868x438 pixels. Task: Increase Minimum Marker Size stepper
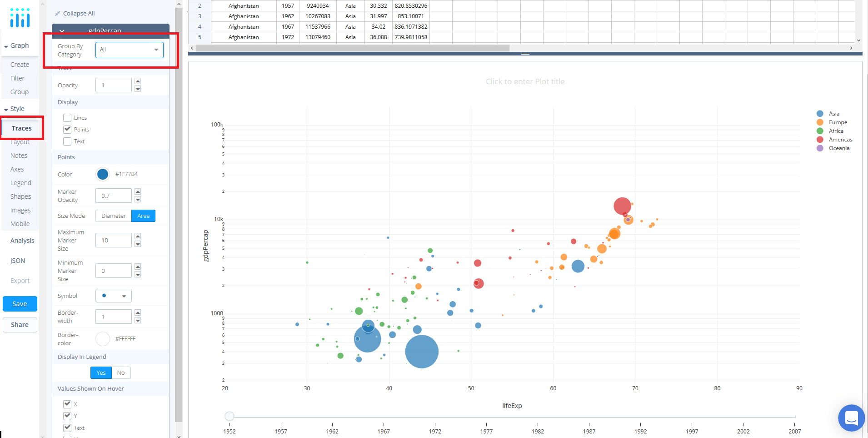click(x=138, y=267)
